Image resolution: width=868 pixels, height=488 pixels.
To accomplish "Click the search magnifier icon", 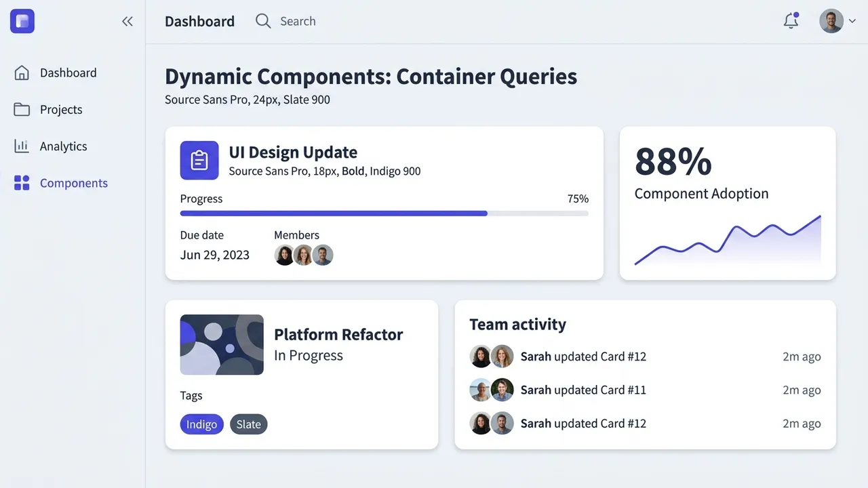I will point(263,21).
